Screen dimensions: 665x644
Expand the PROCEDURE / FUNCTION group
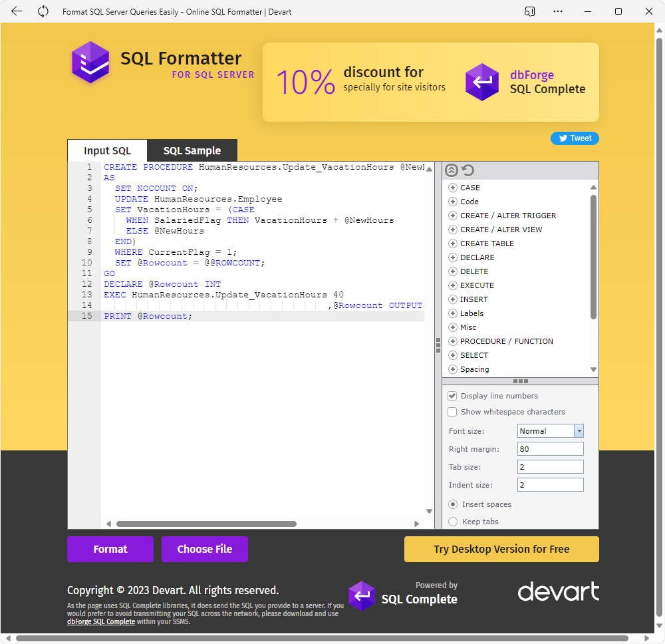coord(453,341)
